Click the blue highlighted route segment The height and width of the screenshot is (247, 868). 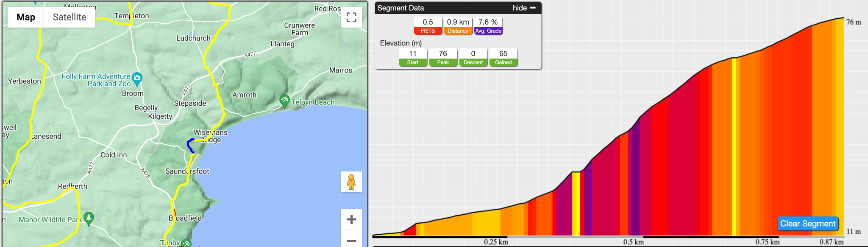[189, 146]
